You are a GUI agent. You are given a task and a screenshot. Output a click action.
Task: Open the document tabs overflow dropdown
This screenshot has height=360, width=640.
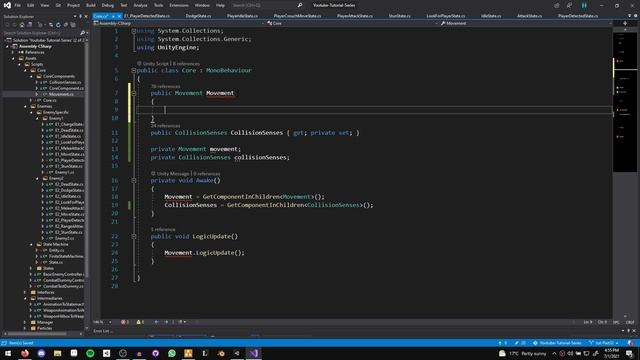pos(629,16)
